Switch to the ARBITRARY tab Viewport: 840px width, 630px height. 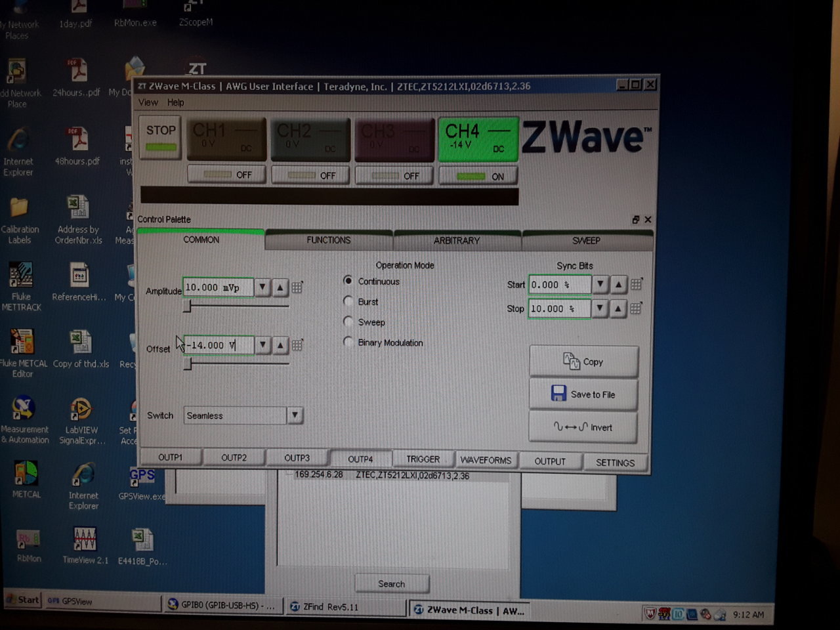pos(457,241)
